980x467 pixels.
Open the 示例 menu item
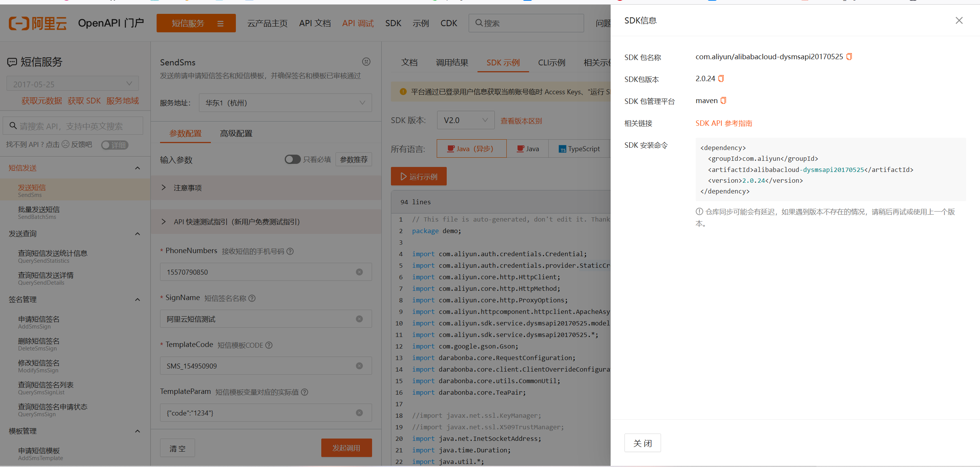click(421, 23)
